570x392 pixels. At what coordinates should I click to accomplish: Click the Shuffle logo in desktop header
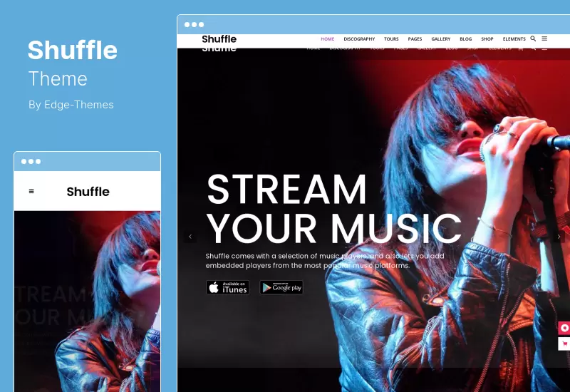coord(219,39)
